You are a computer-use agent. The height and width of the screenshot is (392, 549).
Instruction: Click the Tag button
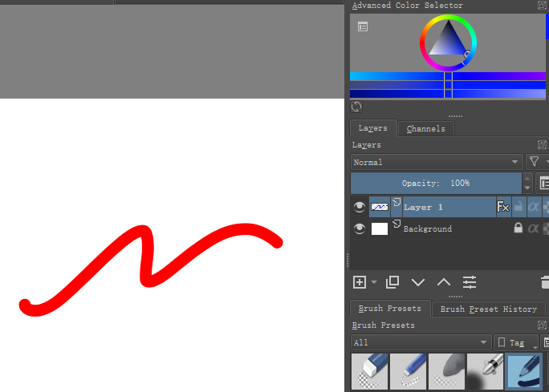click(516, 342)
